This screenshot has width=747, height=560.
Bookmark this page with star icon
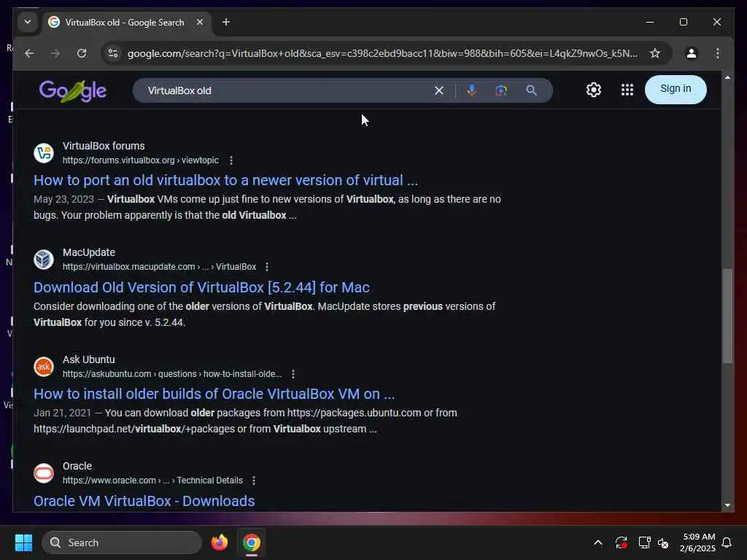coord(655,53)
